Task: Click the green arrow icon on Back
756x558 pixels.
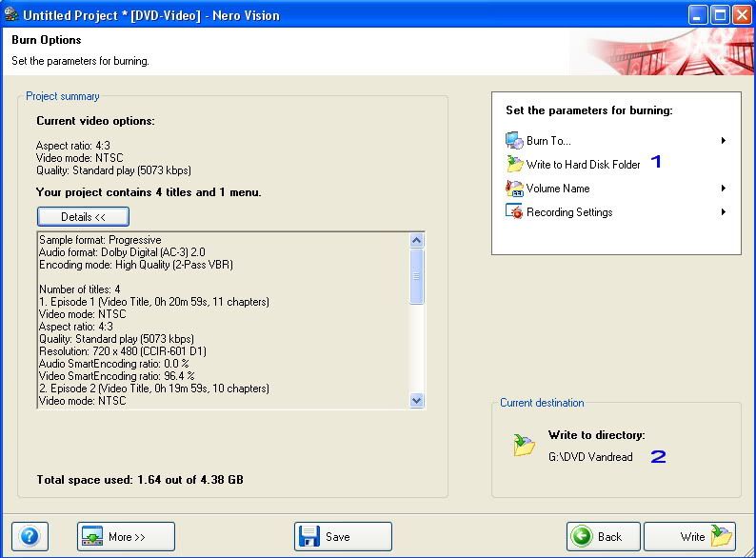Action: pos(582,536)
